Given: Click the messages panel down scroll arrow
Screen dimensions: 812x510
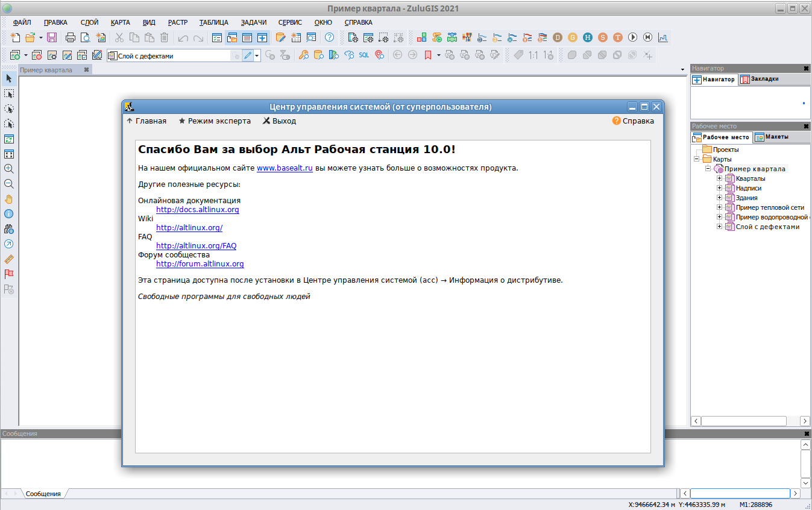Looking at the screenshot, I should tap(805, 483).
